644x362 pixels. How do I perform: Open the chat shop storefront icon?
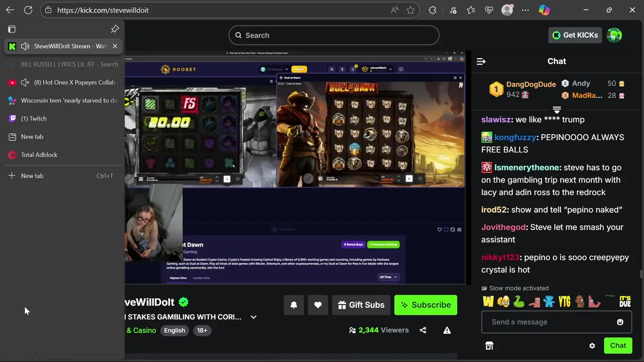coord(489,345)
